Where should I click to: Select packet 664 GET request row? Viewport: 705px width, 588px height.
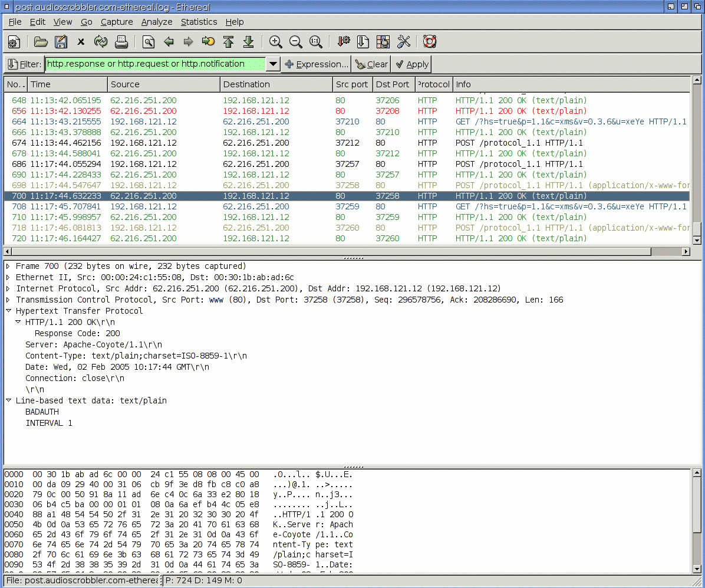tap(347, 122)
